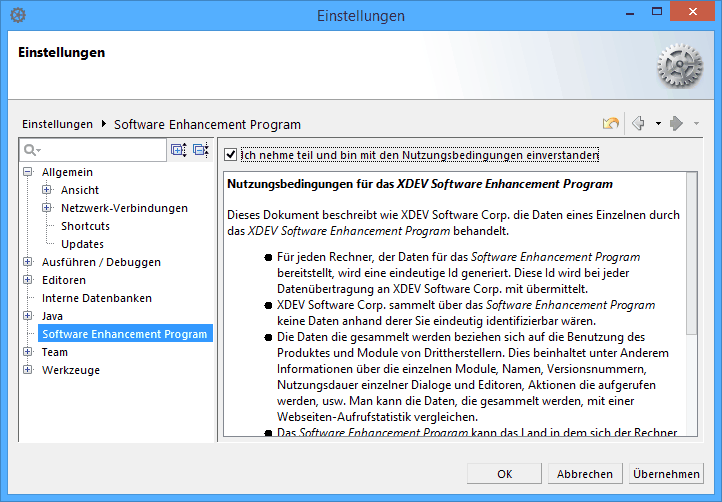This screenshot has width=722, height=502.
Task: Expand the Ansicht tree node
Action: 47,190
